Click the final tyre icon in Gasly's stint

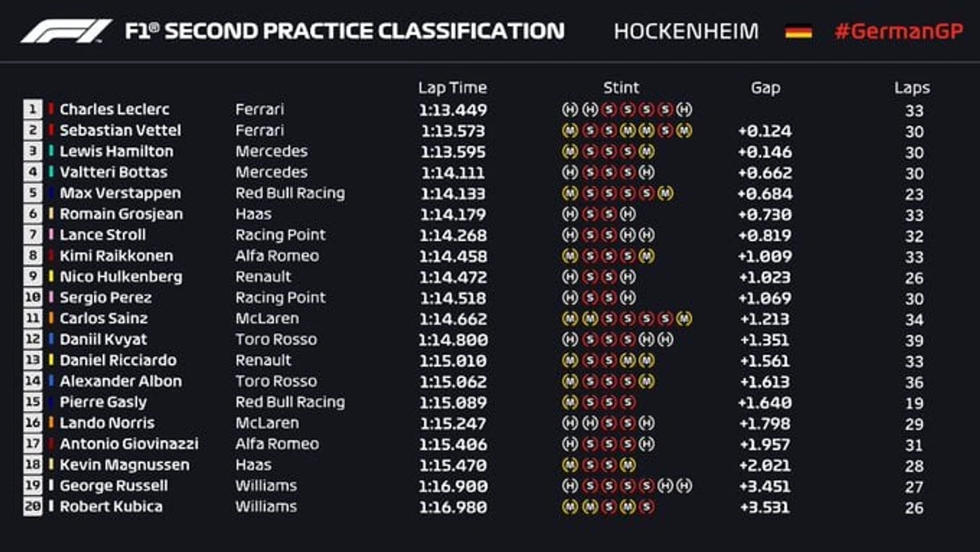pos(628,402)
